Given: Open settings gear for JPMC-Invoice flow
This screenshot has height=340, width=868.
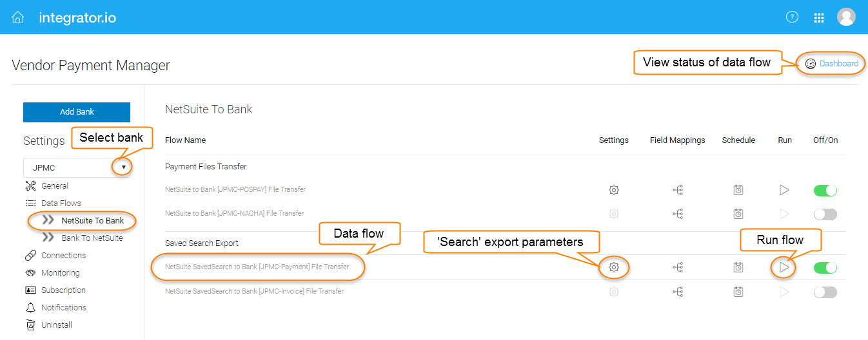Looking at the screenshot, I should pos(614,292).
